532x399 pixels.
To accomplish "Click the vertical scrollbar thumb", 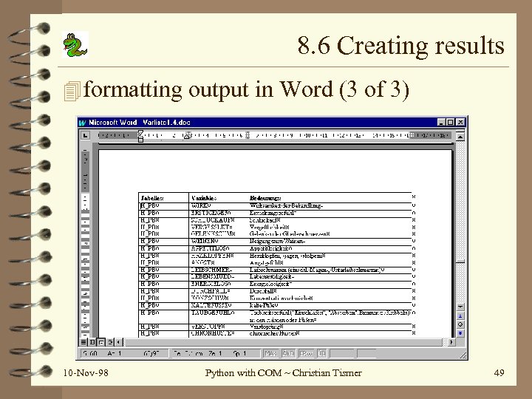I will tap(460, 262).
